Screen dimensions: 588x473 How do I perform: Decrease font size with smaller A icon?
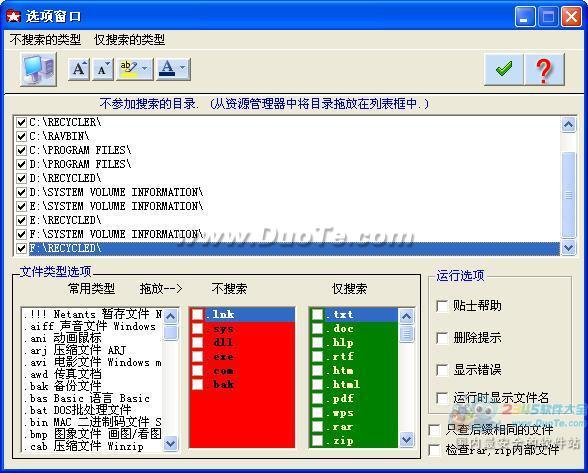coord(103,69)
